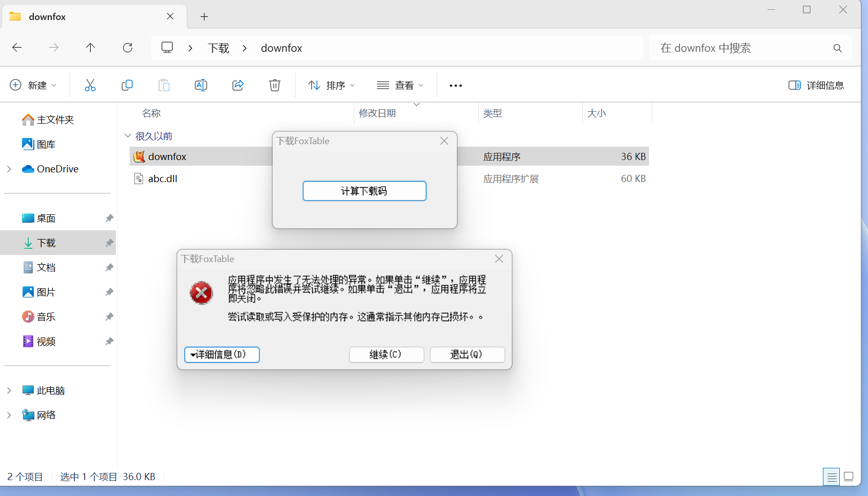868x496 pixels.
Task: Sort by 大小 column header
Action: pyautogui.click(x=597, y=113)
